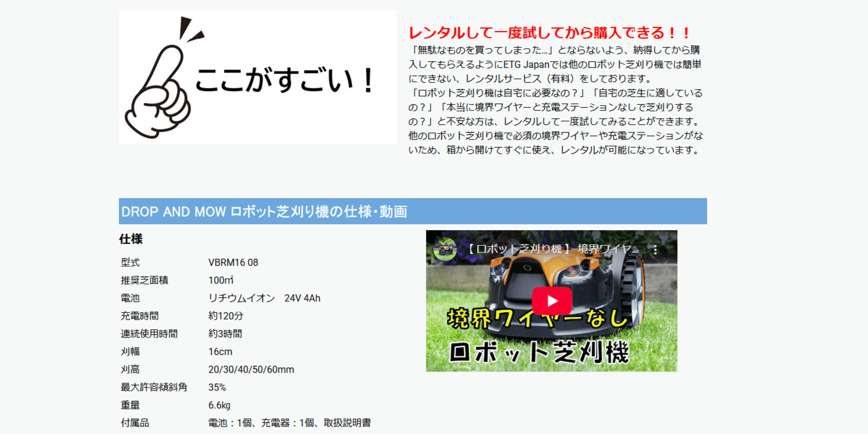This screenshot has height=434, width=868.
Task: Click the 刈高 label
Action: point(130,369)
